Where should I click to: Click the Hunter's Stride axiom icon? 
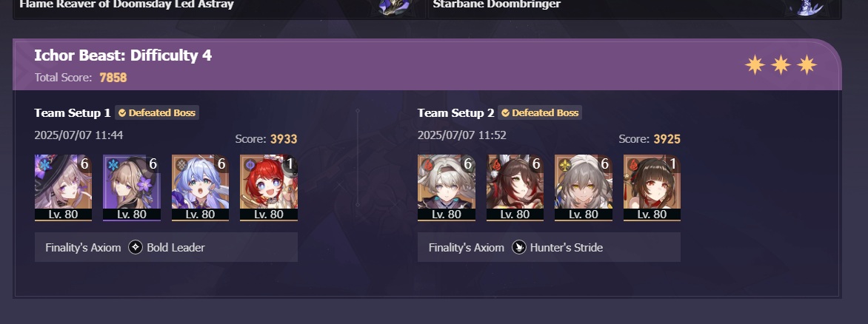point(518,247)
